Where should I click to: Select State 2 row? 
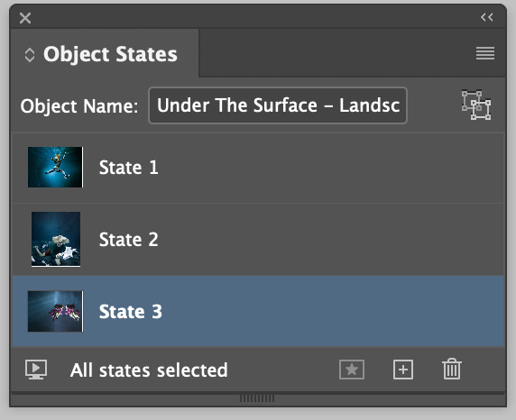coord(258,240)
